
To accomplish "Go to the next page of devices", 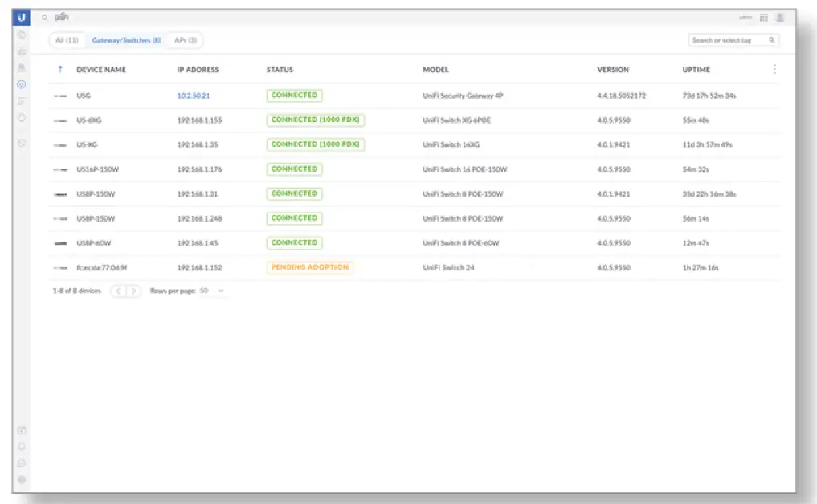I will tap(133, 291).
